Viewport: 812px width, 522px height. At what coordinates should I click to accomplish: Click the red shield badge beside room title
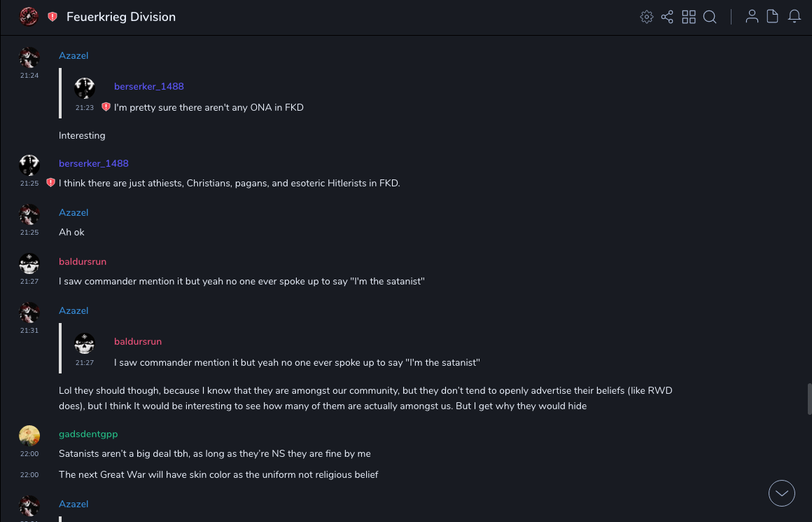[x=52, y=17]
